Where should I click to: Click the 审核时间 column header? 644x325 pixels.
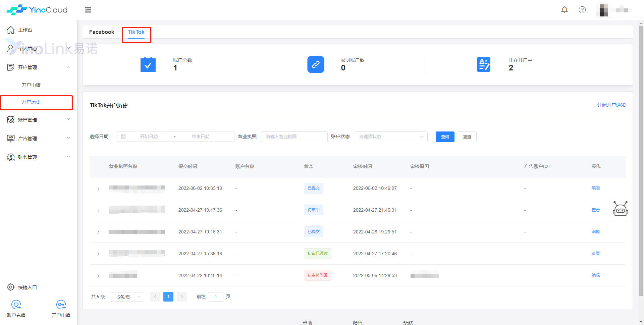pyautogui.click(x=363, y=166)
